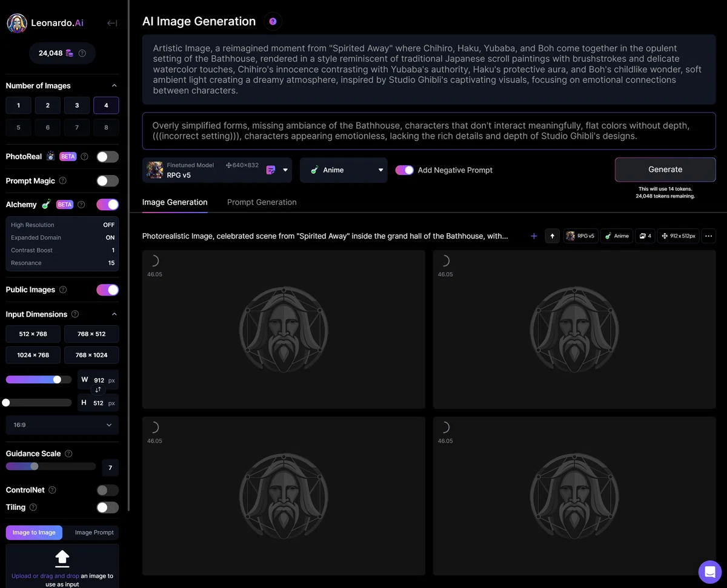
Task: Turn on Prompt Magic
Action: pos(108,181)
